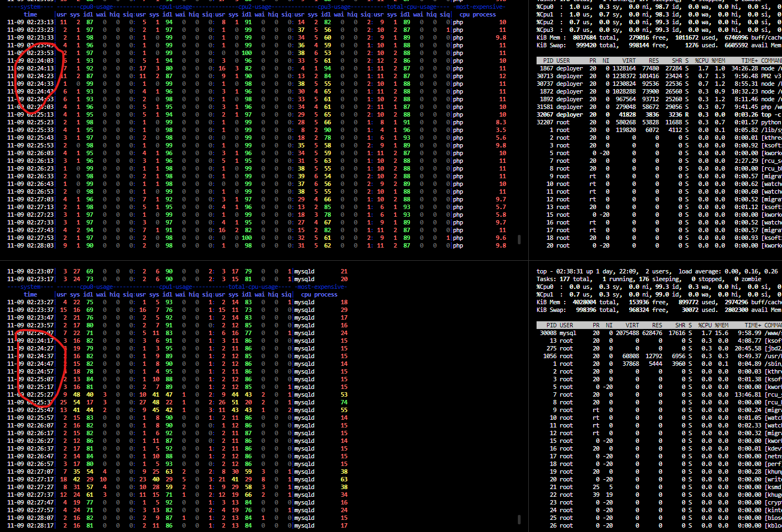
Task: Click timestamp 11-09 02:25:33 in php pane
Action: tap(31, 130)
